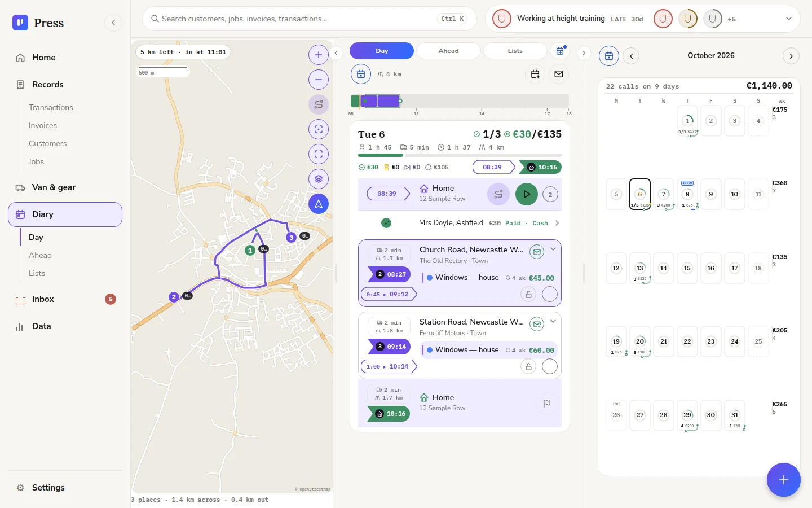812x508 pixels.
Task: Switch to the Ahead tab
Action: (448, 51)
